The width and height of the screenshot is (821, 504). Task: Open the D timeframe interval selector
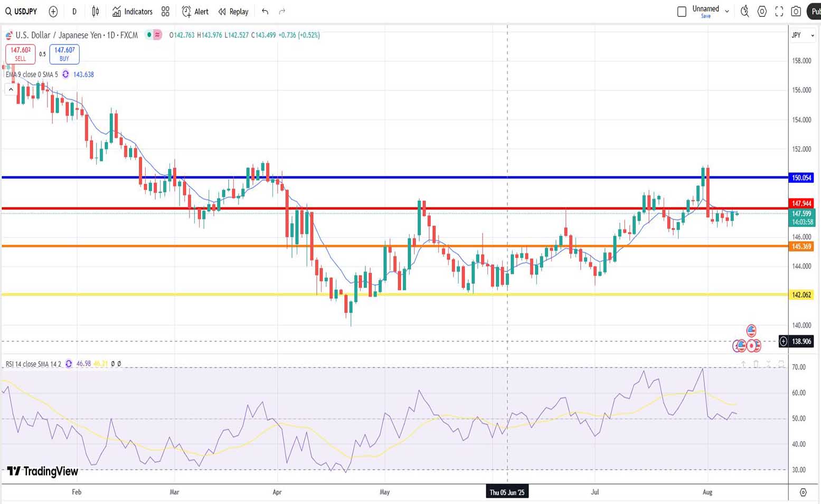tap(74, 12)
